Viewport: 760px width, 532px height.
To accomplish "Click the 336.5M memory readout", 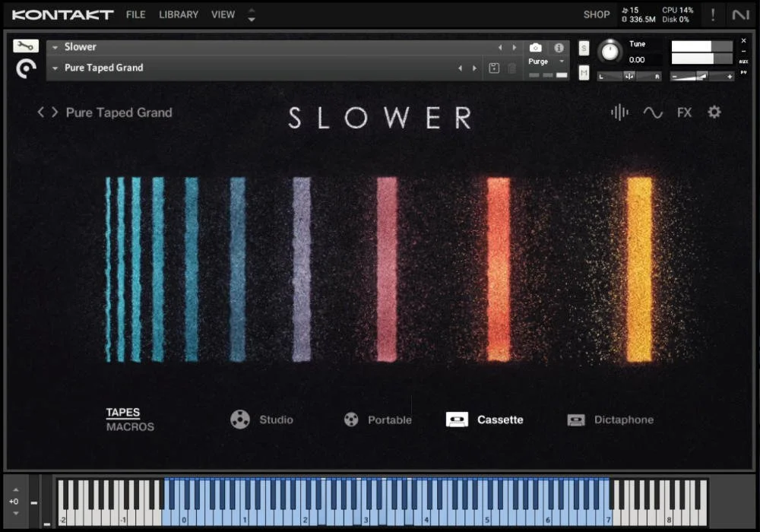I will click(x=638, y=20).
